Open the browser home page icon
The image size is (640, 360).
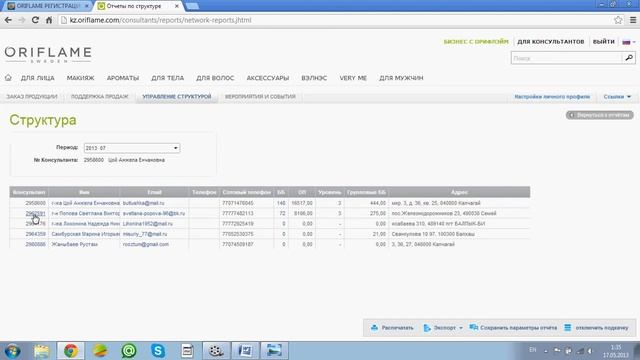pyautogui.click(x=49, y=20)
